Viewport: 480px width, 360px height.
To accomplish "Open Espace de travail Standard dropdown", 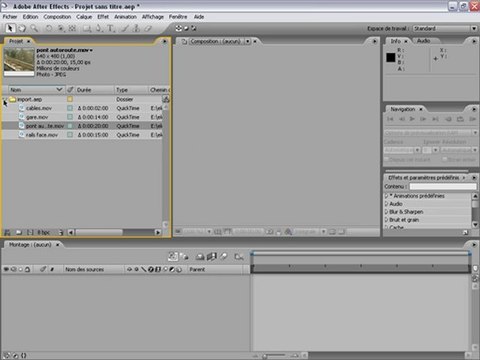I will 445,29.
